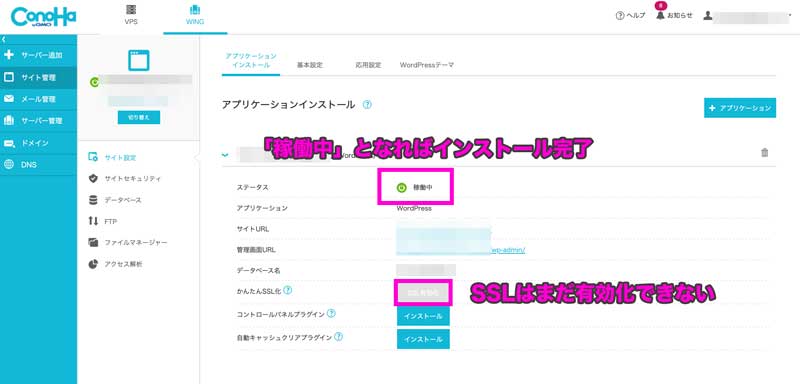Click the サイトURL label
This screenshot has height=384, width=800.
tap(253, 229)
